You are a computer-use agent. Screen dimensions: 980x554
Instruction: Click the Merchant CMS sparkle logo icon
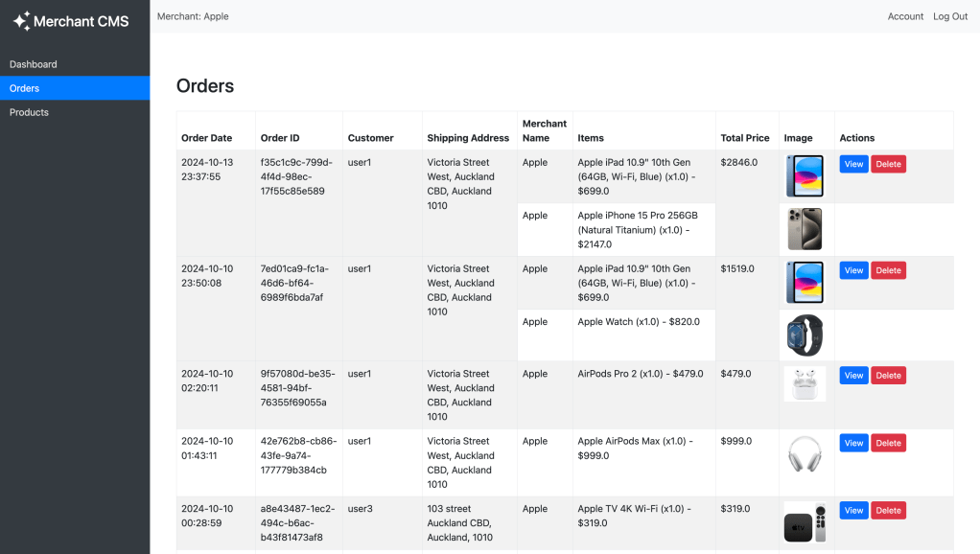coord(21,21)
